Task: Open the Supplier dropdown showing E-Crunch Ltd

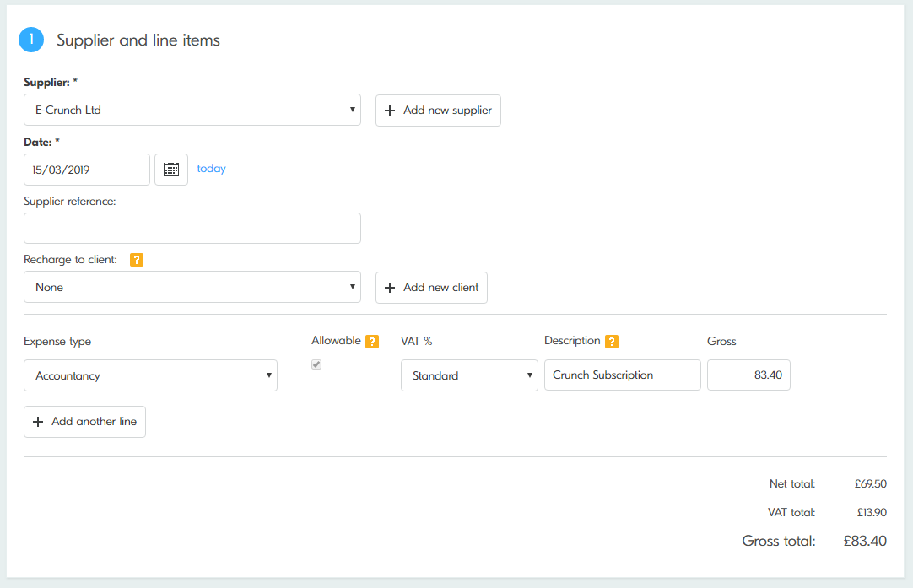Action: [x=192, y=110]
